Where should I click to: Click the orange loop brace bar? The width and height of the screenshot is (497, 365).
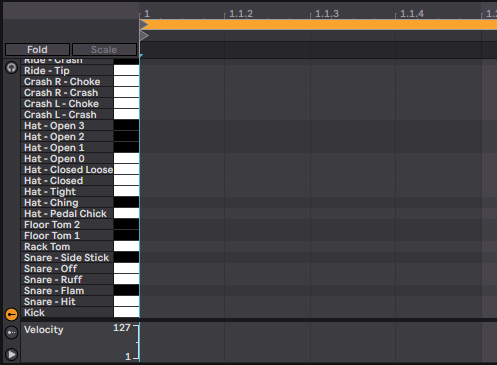pos(318,25)
